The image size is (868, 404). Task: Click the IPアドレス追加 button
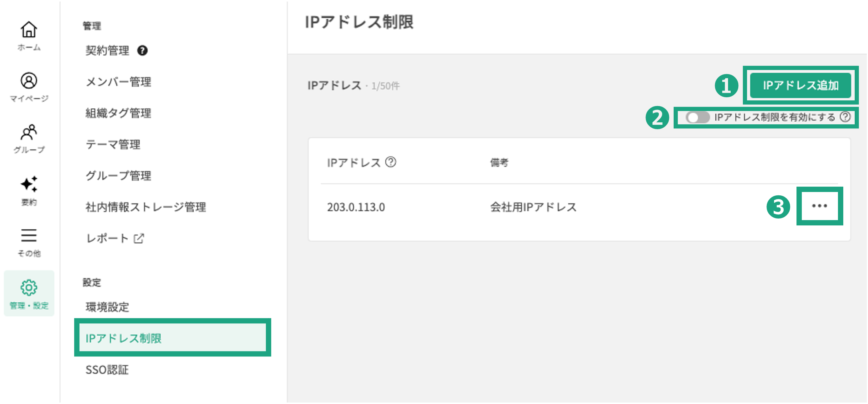(x=800, y=85)
